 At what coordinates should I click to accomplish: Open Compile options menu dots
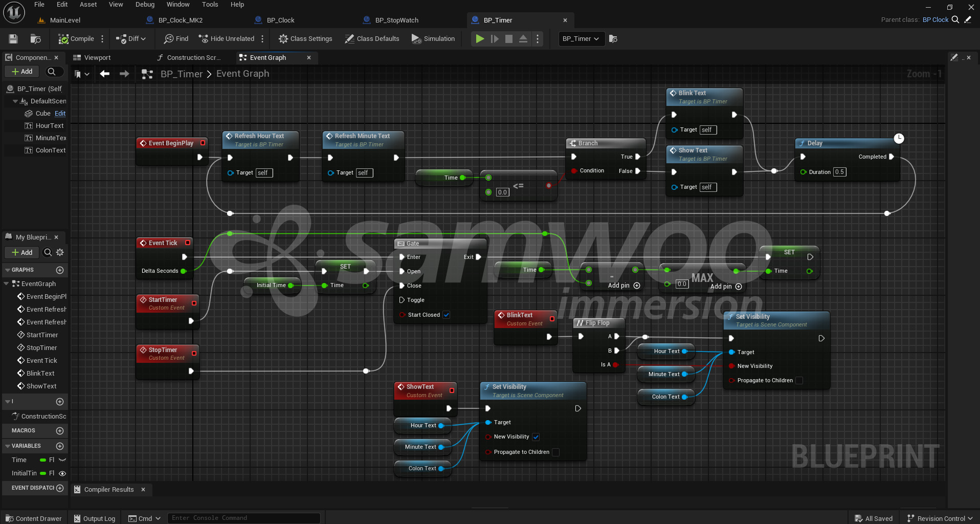[102, 39]
